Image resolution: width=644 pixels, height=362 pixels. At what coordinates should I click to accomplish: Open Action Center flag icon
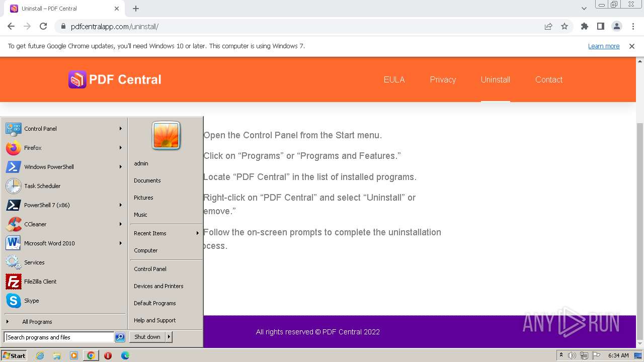(x=595, y=355)
